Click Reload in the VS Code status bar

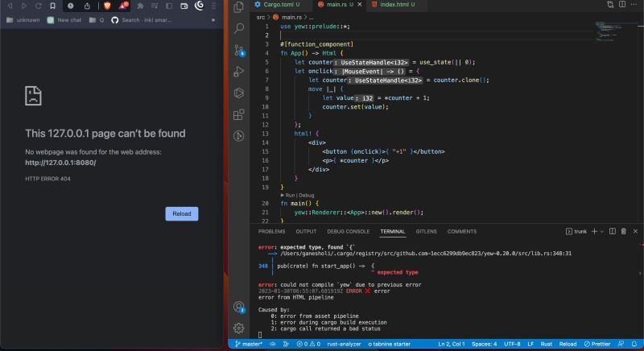tap(568, 344)
